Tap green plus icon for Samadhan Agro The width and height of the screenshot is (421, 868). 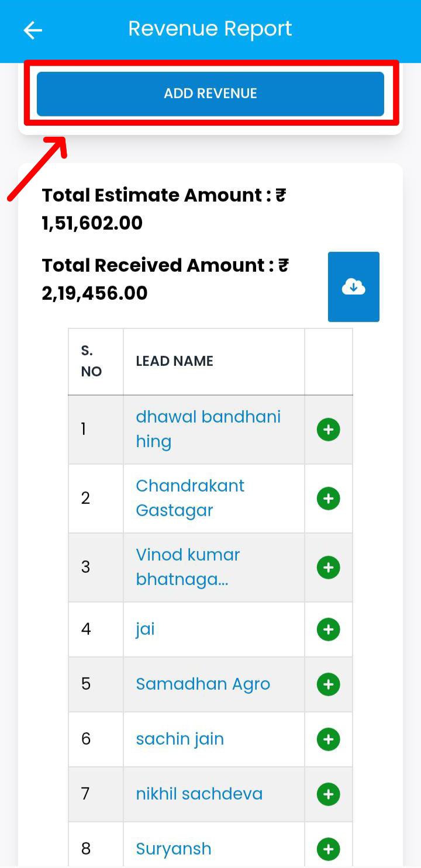[328, 684]
